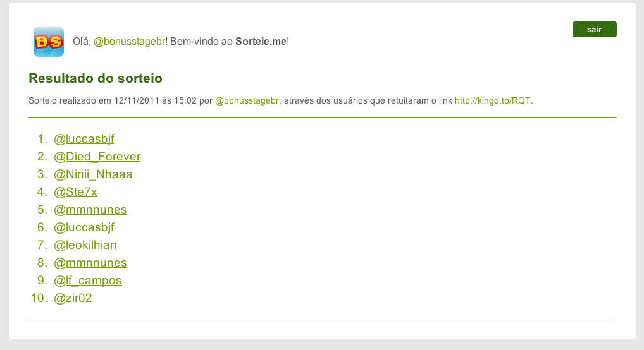Click the Sorteie.me bold site name
Screen dimensions: 644x350
[261, 42]
